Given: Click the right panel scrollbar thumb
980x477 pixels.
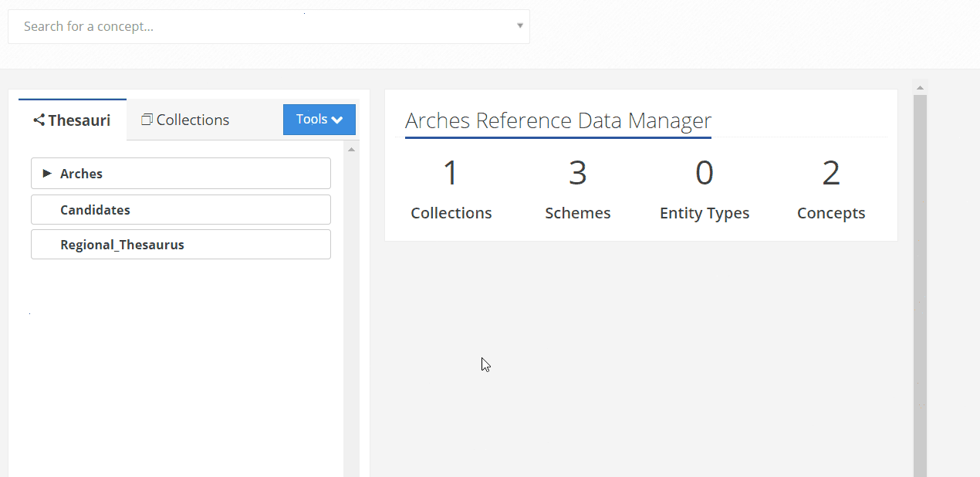Looking at the screenshot, I should [920, 286].
